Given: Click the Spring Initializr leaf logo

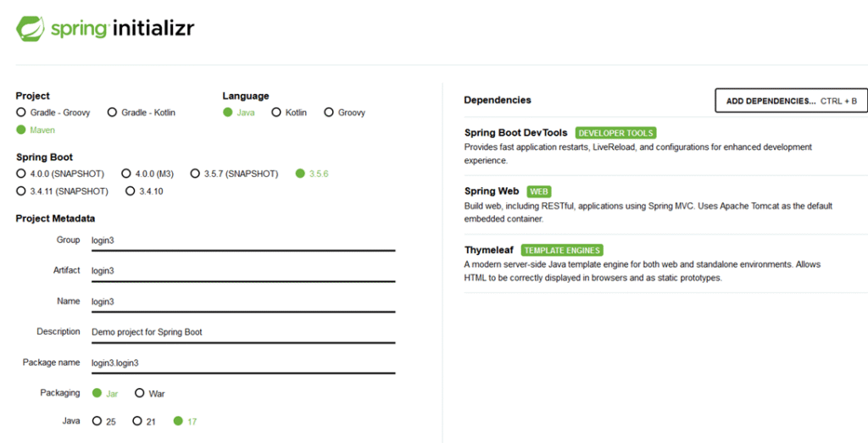Looking at the screenshot, I should [31, 28].
